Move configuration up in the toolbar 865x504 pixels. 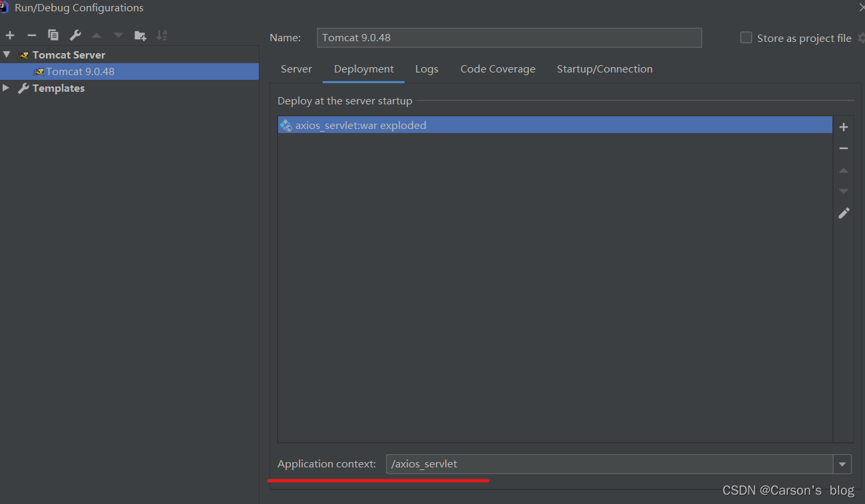click(96, 35)
